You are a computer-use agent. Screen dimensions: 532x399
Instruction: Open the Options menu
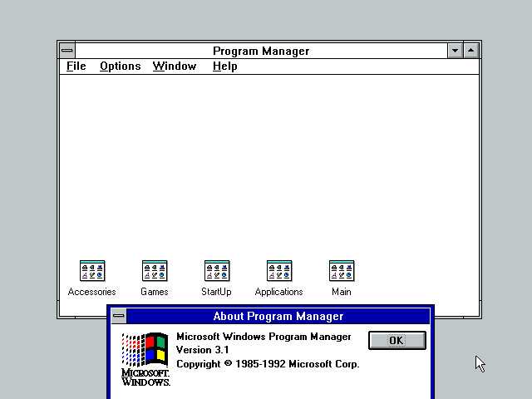(121, 66)
